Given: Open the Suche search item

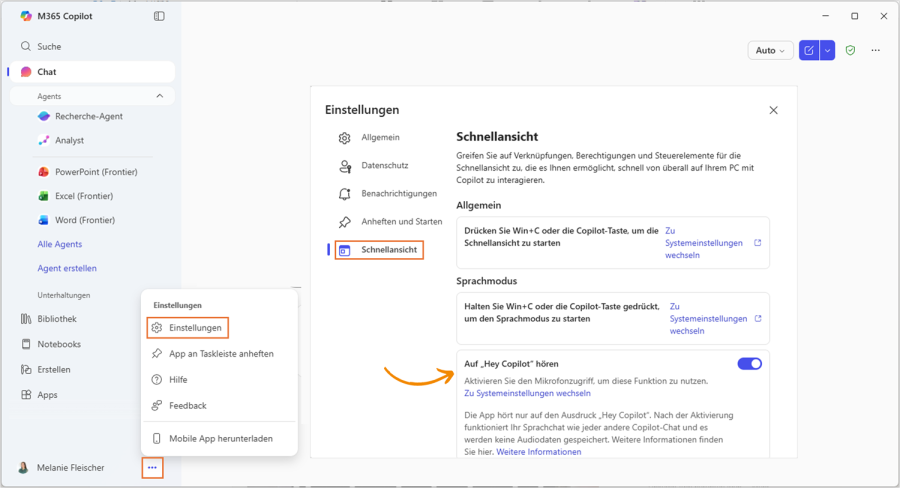Looking at the screenshot, I should pos(49,47).
